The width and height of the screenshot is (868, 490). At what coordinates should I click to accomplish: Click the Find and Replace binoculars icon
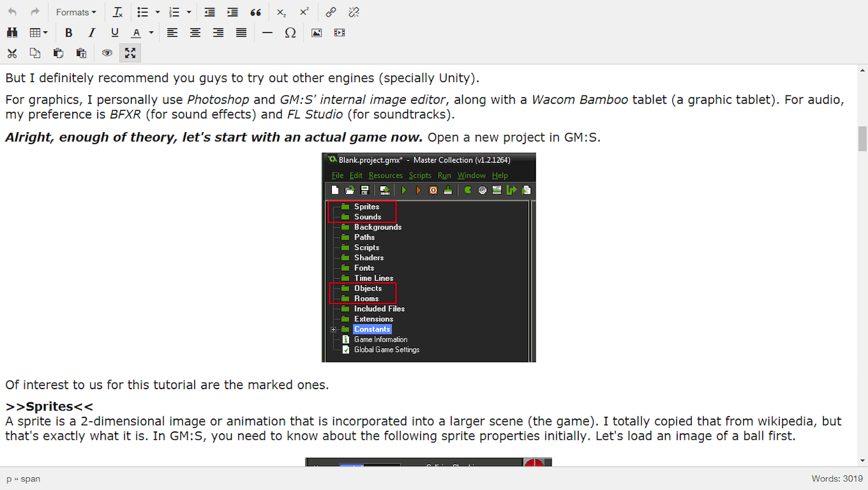(x=12, y=33)
